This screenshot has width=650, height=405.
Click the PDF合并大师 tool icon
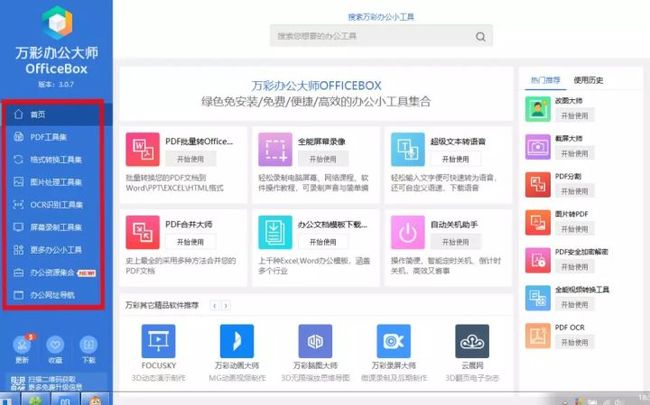coord(143,232)
